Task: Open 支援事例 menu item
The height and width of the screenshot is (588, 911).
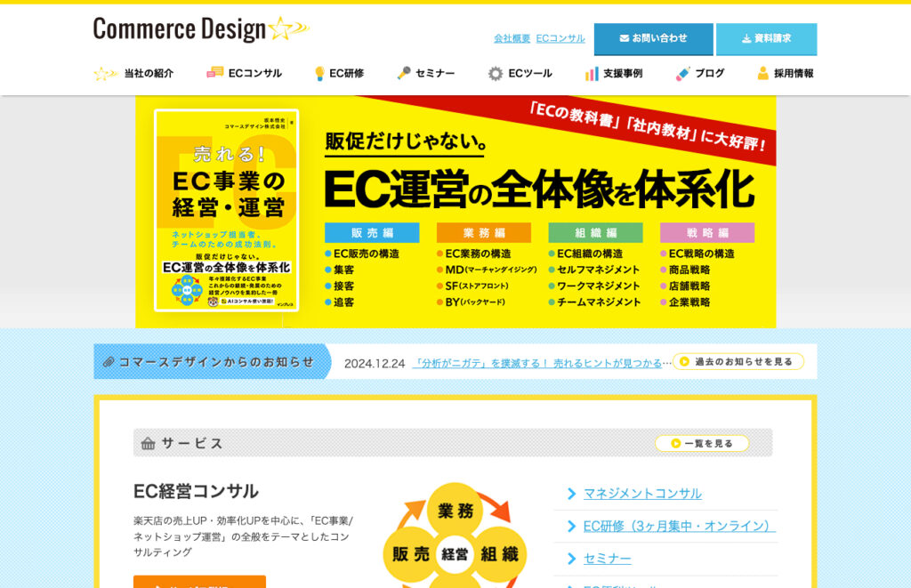Action: coord(623,73)
